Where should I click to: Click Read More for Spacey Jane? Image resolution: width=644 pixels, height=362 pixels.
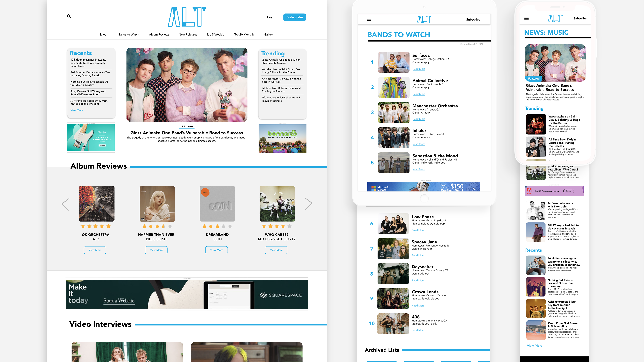(418, 255)
